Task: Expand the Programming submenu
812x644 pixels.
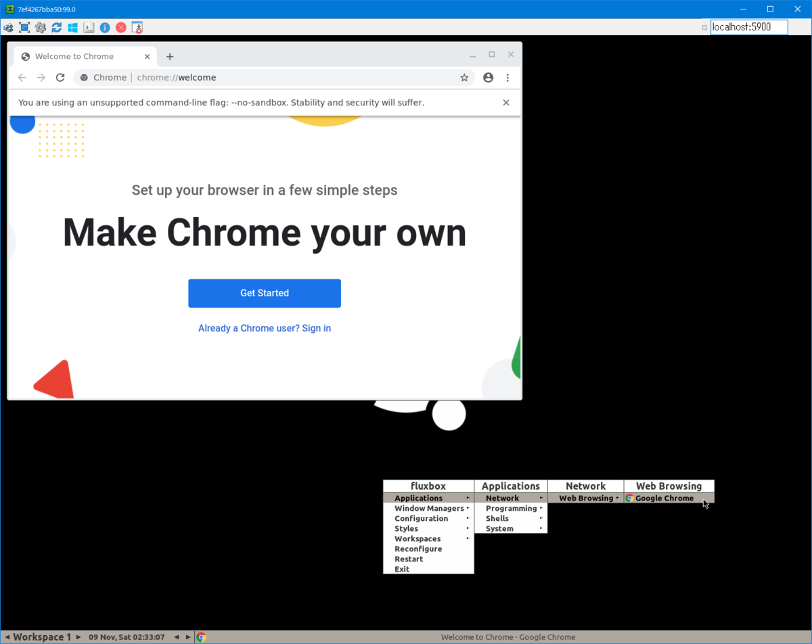Action: (x=511, y=508)
